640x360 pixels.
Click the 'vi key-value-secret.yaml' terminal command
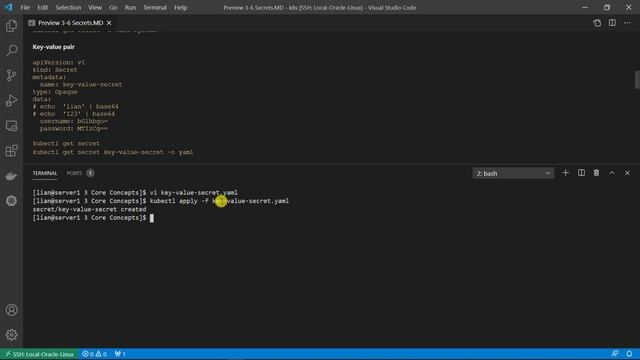[x=193, y=193]
